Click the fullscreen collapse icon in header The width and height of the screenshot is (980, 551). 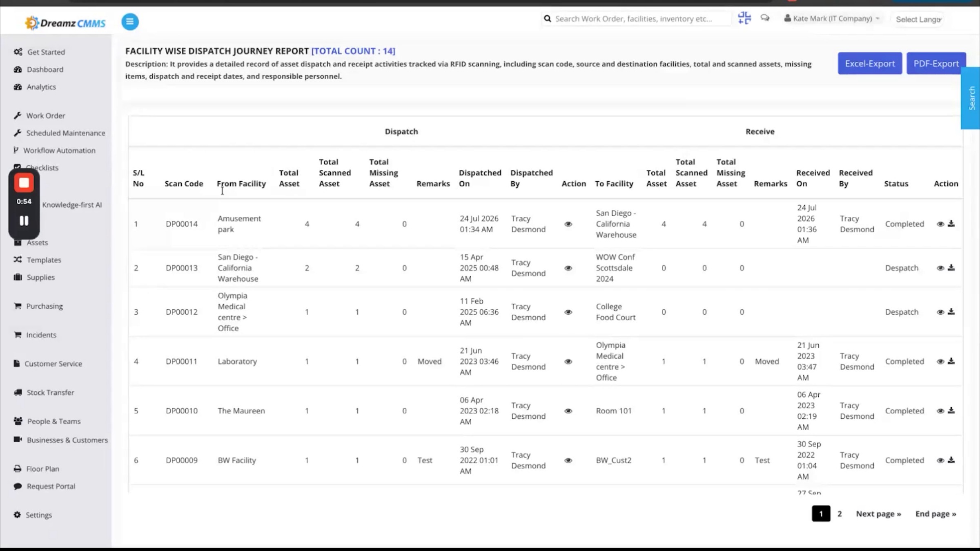pos(744,18)
